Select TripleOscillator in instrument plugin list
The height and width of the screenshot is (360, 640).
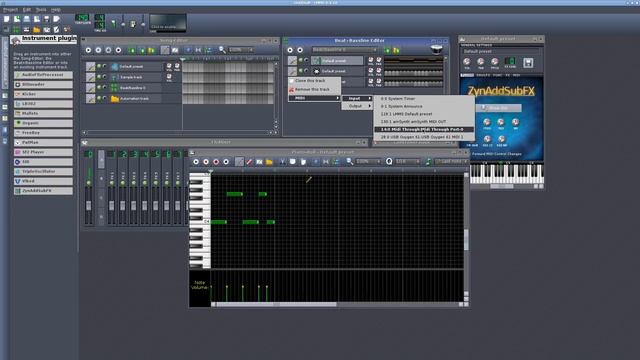coord(43,171)
